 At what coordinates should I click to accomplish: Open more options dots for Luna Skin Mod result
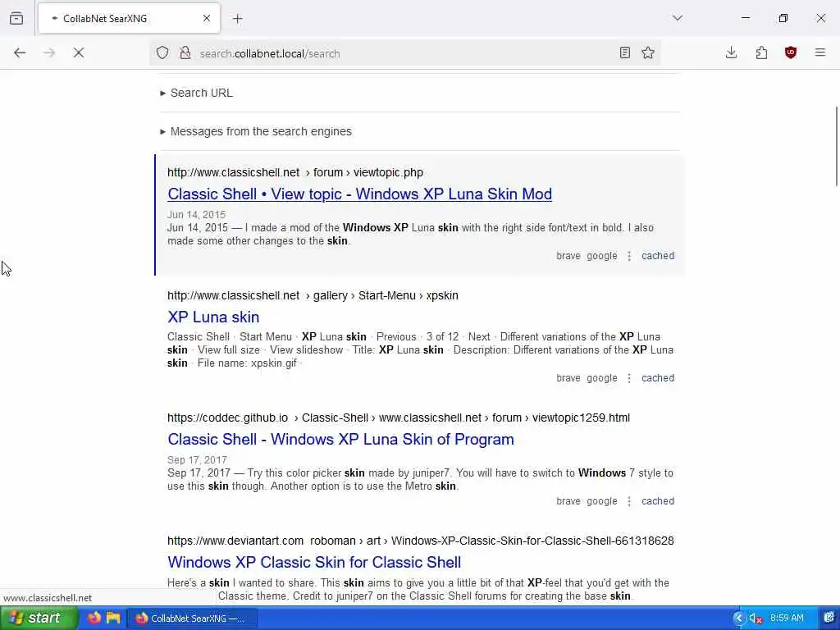point(629,256)
